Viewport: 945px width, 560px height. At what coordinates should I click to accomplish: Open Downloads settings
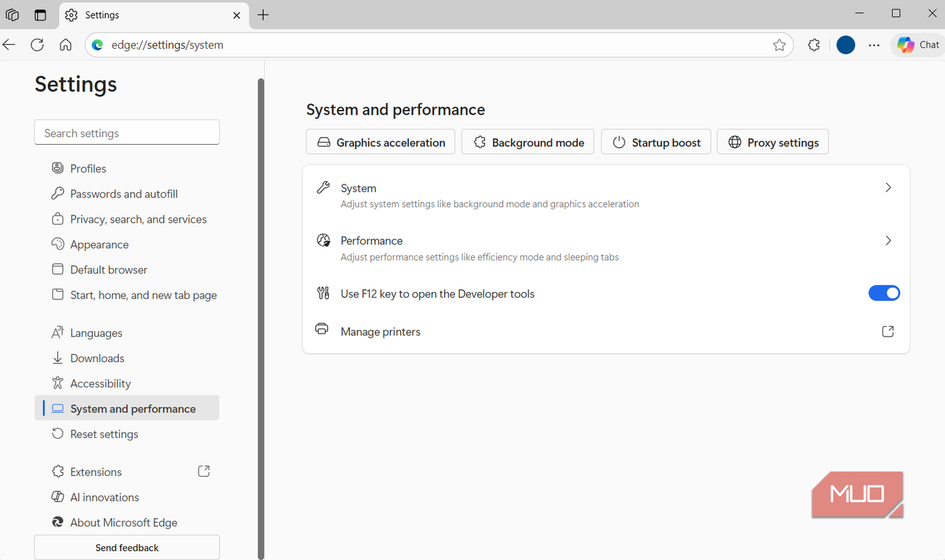point(127,358)
